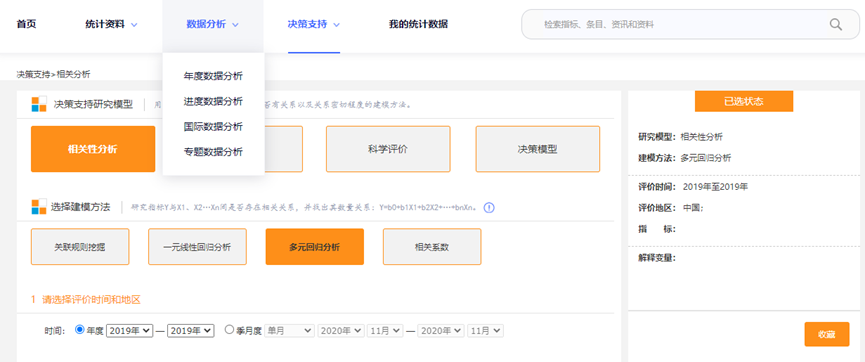Select 一元线性回归分析 modeling method
865x362 pixels.
click(x=197, y=247)
